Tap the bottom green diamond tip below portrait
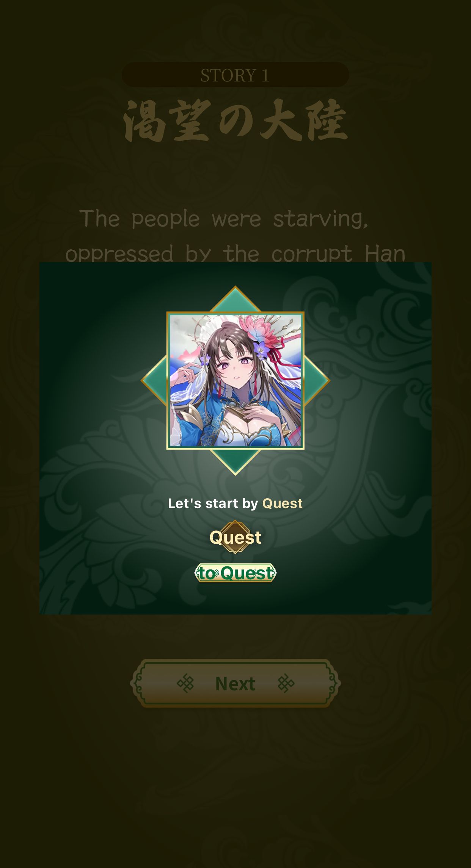471x868 pixels. coord(235,461)
